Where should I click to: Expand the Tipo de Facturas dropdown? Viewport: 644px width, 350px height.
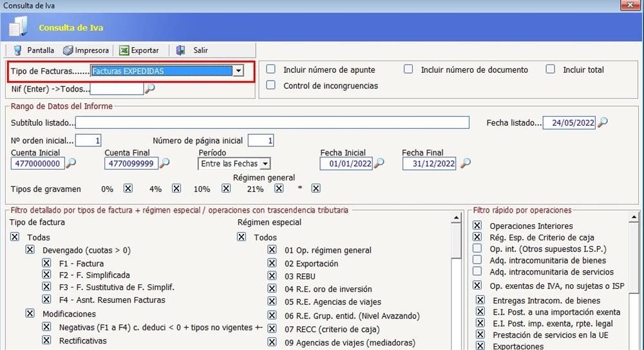point(238,71)
